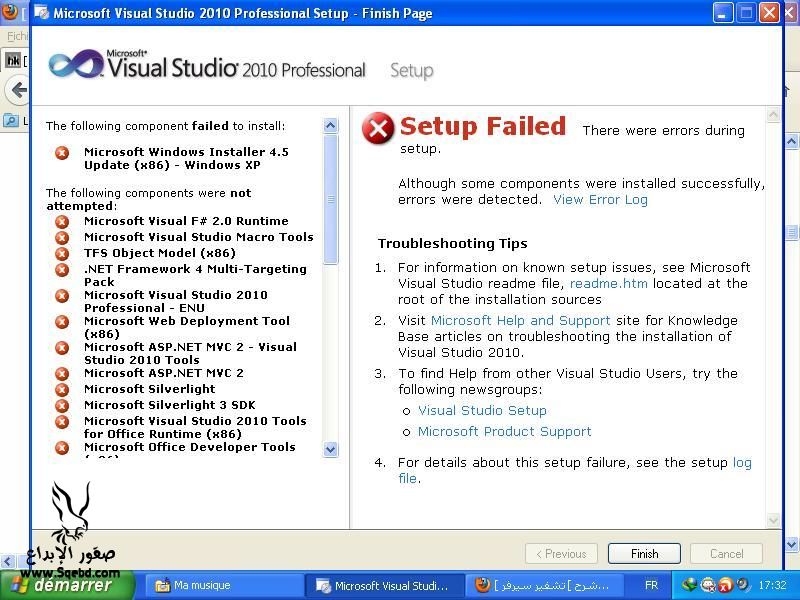
Task: Open the Microsoft Product Support newsgroup link
Action: pyautogui.click(x=504, y=431)
